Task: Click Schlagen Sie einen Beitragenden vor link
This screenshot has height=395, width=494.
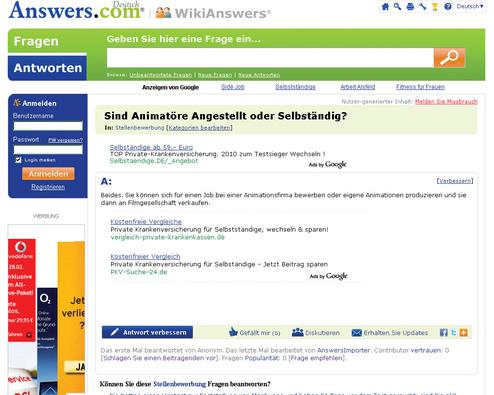Action: (160, 358)
